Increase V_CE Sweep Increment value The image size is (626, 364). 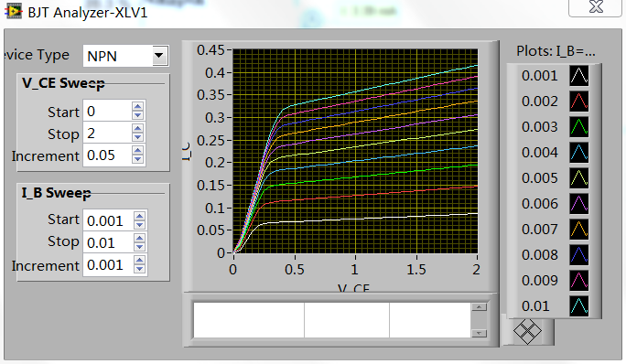137,151
